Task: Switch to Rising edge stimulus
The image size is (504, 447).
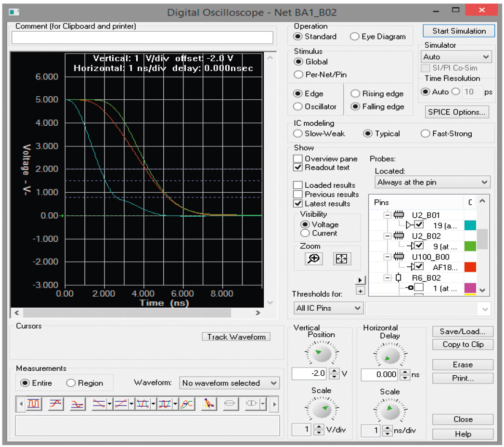Action: coord(355,93)
